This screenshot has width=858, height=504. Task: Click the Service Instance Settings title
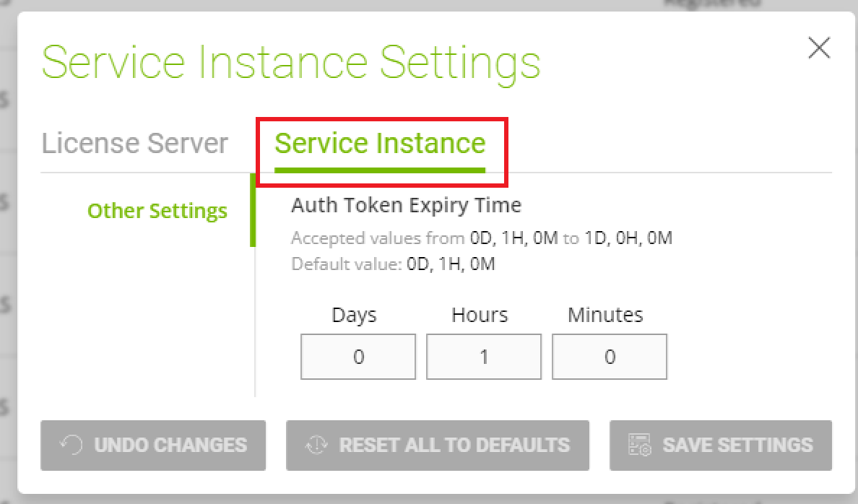(x=290, y=62)
